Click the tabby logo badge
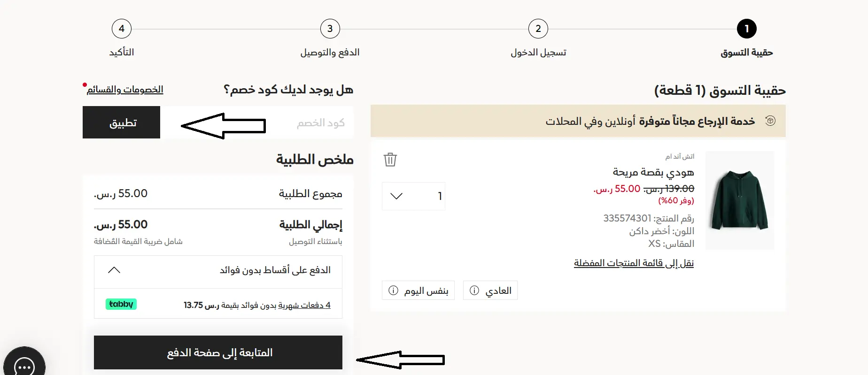 [121, 304]
